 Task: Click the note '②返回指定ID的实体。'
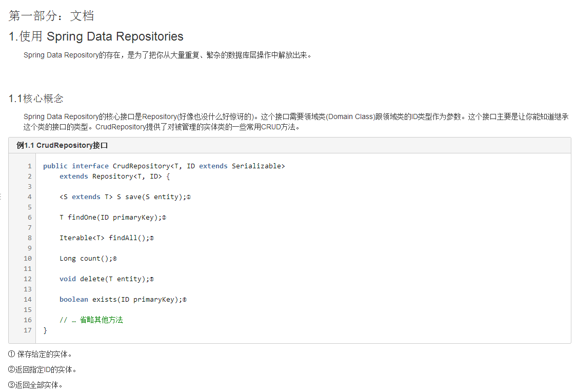coord(42,370)
